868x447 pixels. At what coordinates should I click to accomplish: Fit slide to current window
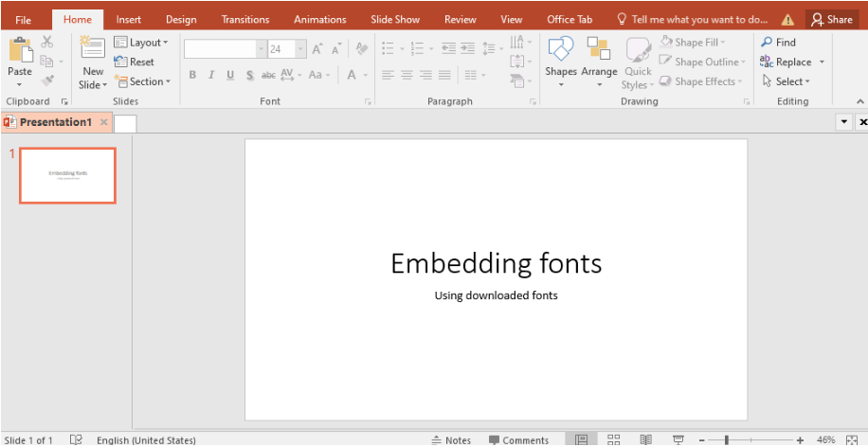pos(852,440)
